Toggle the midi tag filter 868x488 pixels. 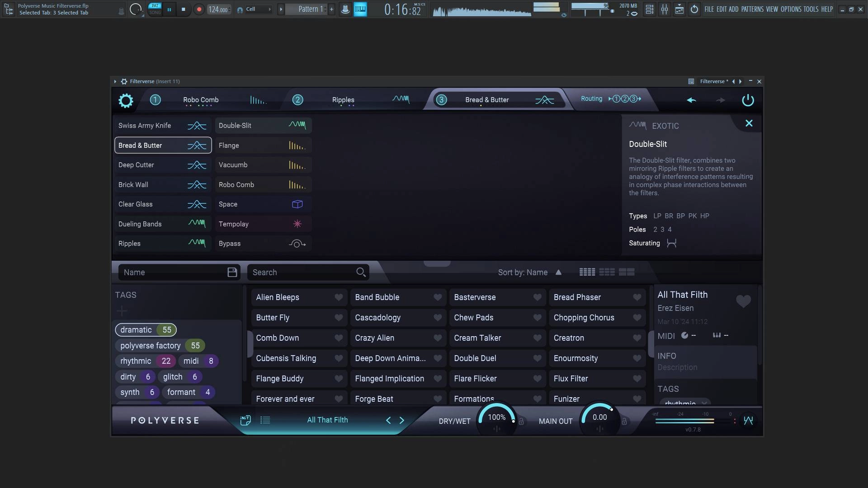[198, 361]
